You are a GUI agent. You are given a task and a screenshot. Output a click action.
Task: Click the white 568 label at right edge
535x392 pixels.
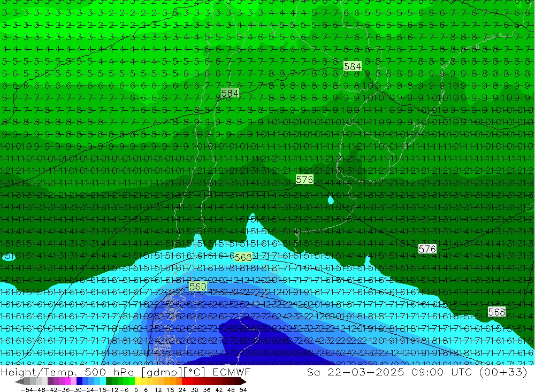tap(496, 312)
